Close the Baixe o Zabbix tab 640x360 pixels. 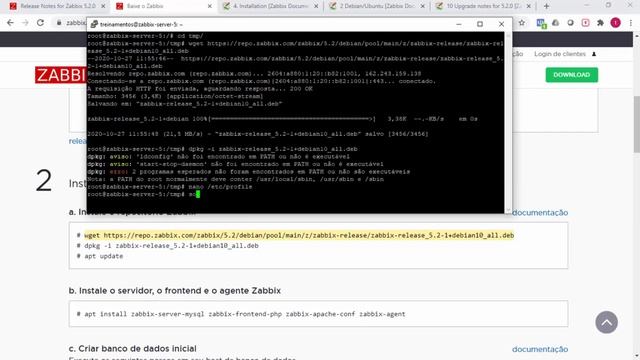209,6
